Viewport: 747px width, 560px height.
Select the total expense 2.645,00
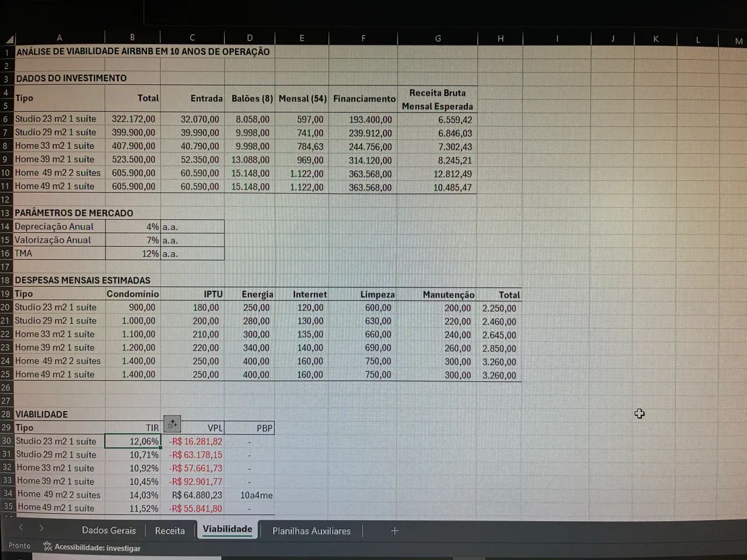click(x=499, y=335)
